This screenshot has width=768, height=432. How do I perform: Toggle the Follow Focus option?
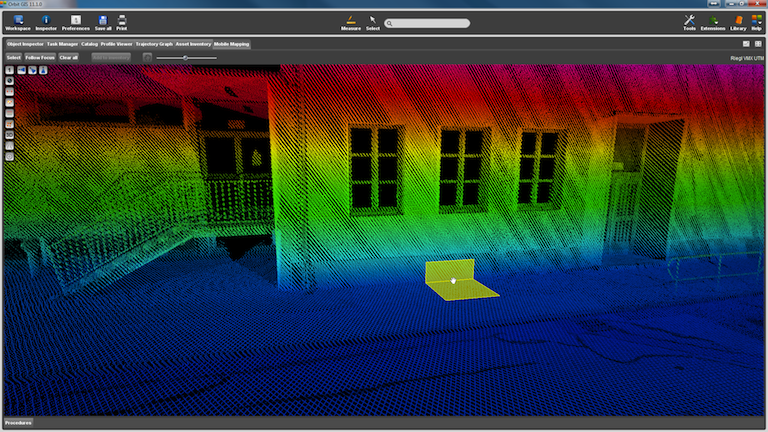pos(40,58)
